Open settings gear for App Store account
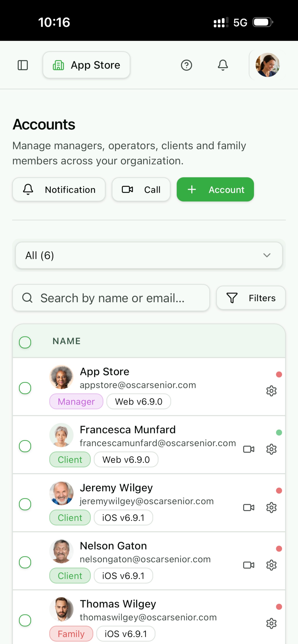Screen dimensions: 298x644 tap(271, 391)
